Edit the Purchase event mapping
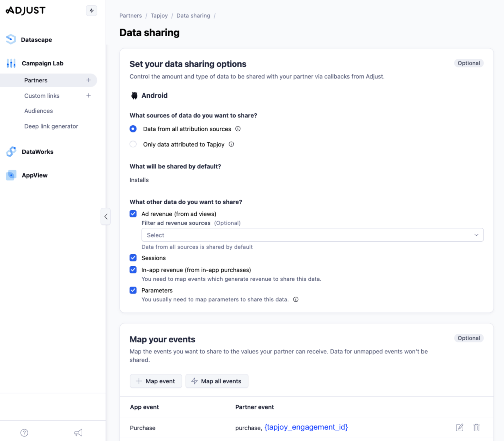The width and height of the screenshot is (504, 441). (459, 427)
